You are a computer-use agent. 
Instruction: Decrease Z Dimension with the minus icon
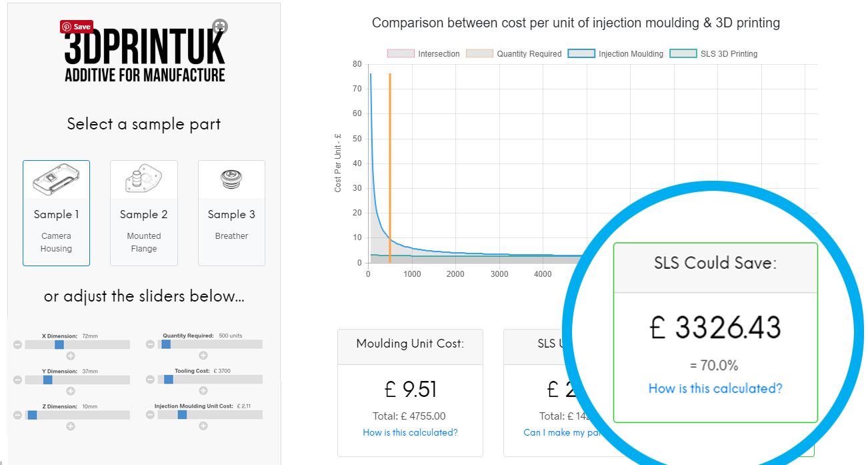[17, 415]
